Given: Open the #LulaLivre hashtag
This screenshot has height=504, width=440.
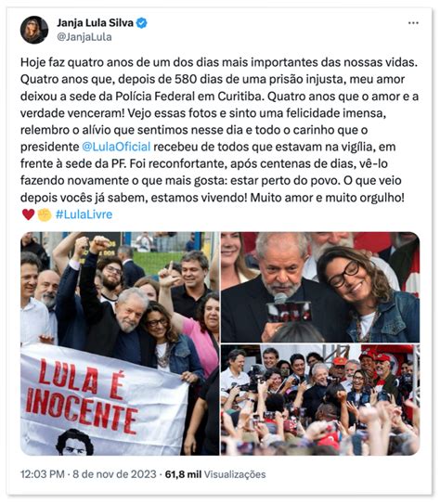Looking at the screenshot, I should 84,214.
